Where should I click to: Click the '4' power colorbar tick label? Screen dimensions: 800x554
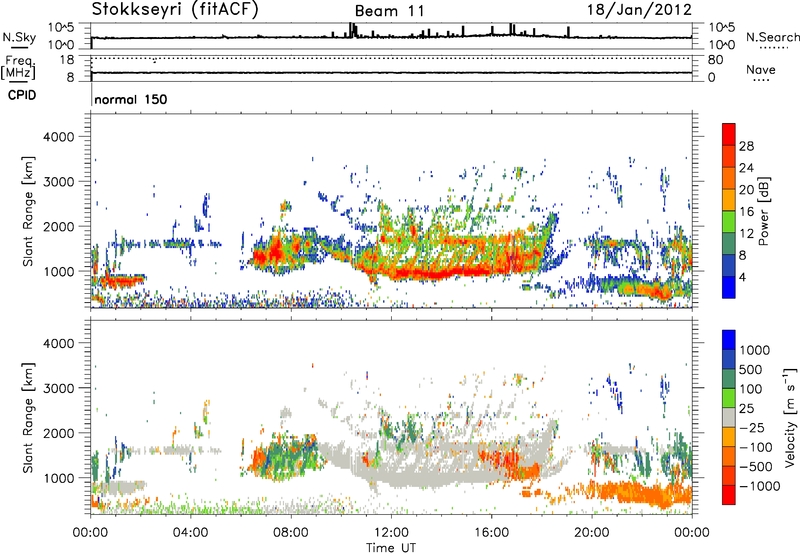tap(742, 277)
